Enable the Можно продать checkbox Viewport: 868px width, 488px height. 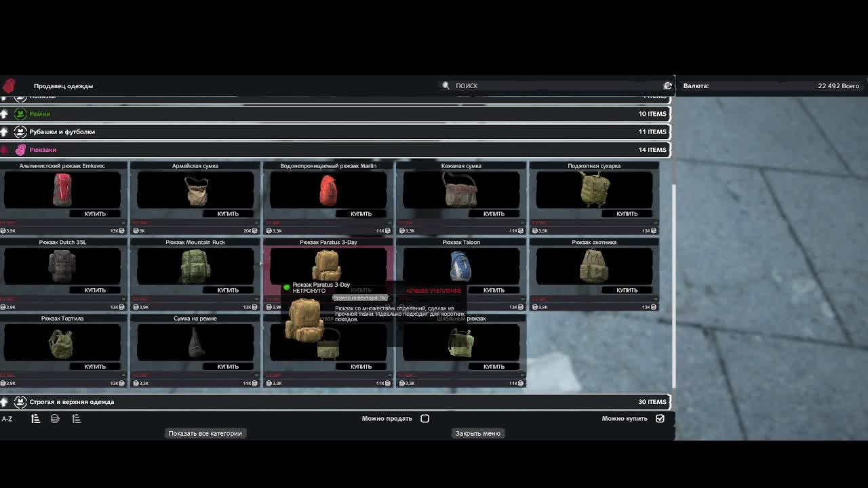tap(425, 419)
